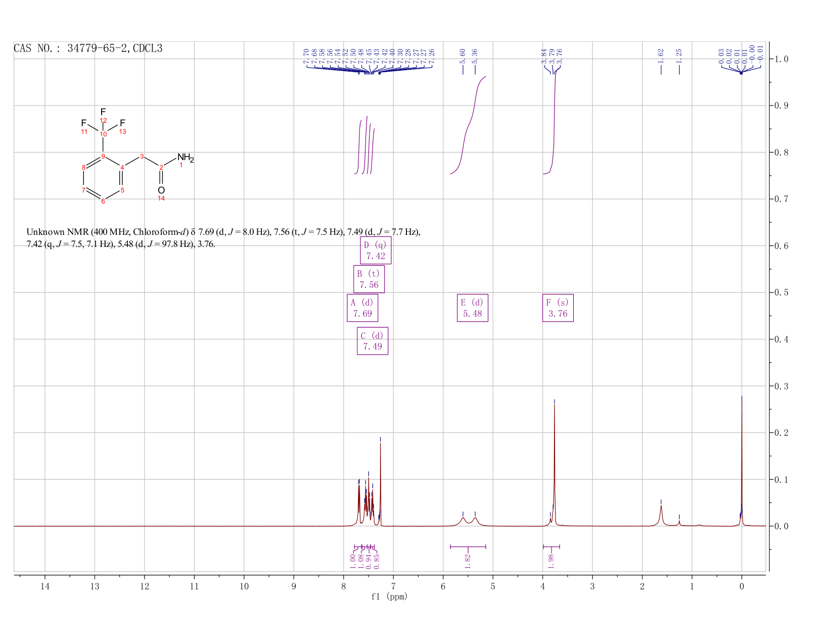
Task: Click the peak label 1.62
Action: click(661, 56)
